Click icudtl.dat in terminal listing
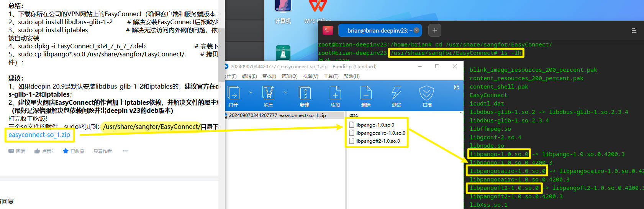The height and width of the screenshot is (209, 644). (487, 104)
